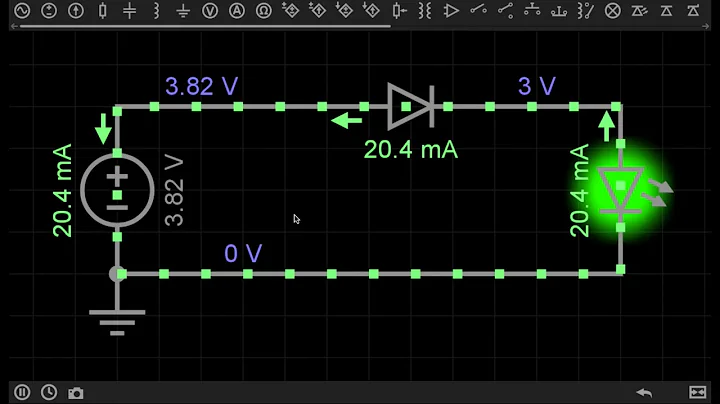Select the 3.82 V voltage source in circuit

(x=117, y=190)
